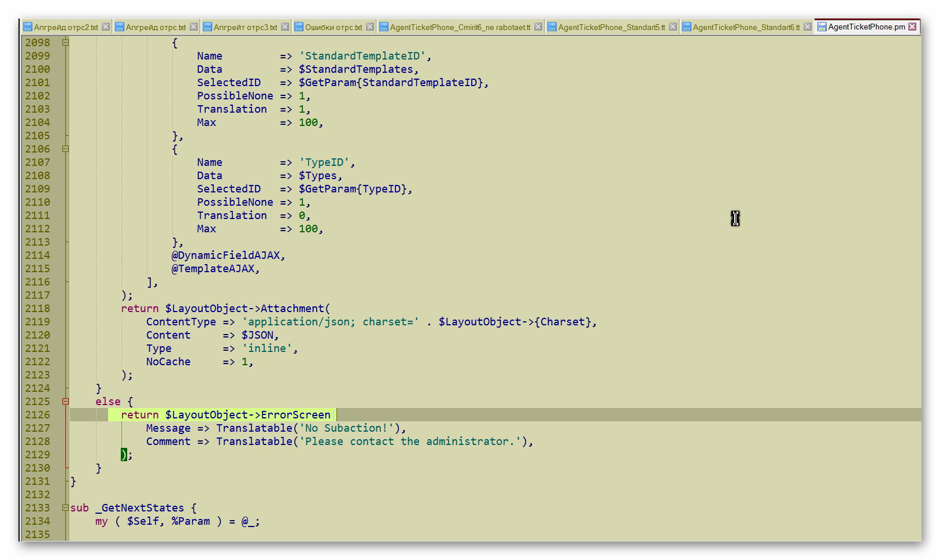Click line number 2126 in the margin
The width and height of the screenshot is (940, 560).
[38, 414]
